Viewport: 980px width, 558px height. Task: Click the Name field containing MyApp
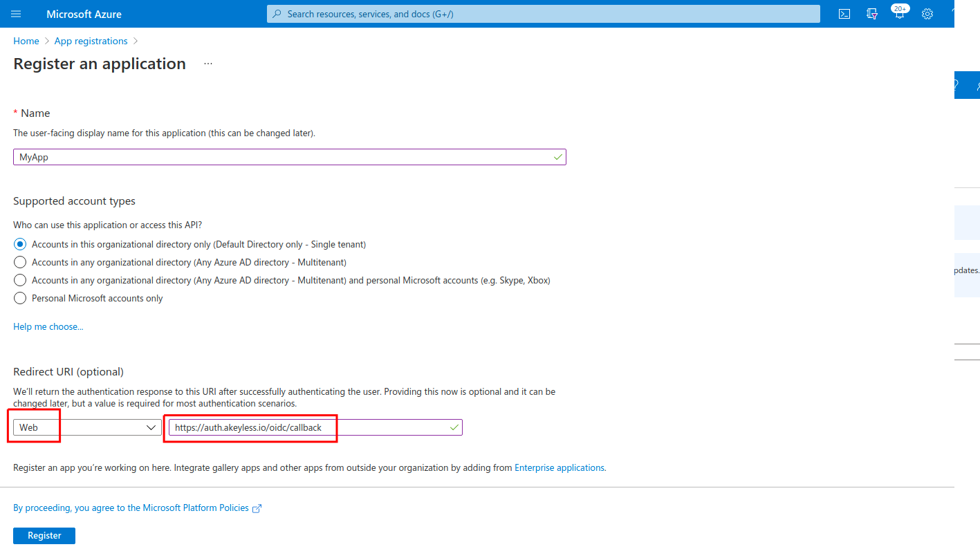point(290,157)
